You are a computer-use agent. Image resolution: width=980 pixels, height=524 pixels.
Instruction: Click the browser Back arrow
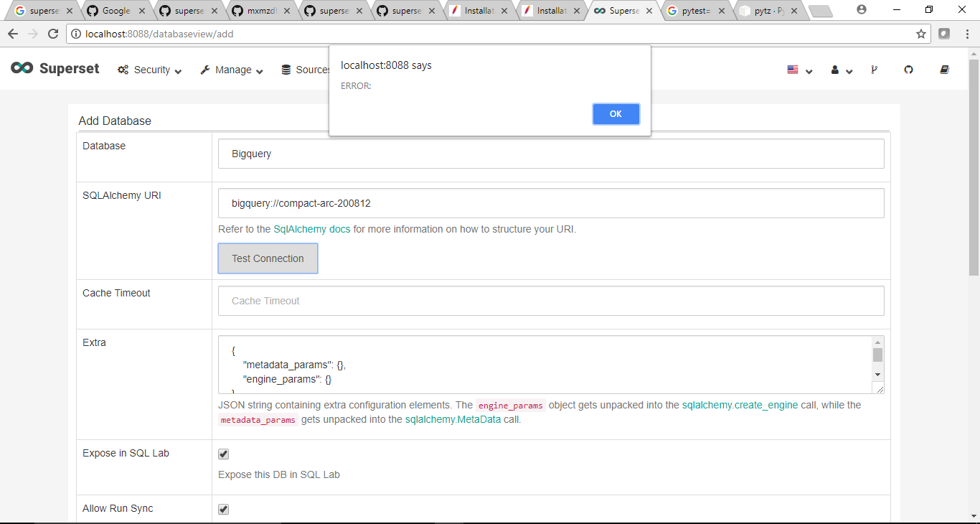(12, 34)
